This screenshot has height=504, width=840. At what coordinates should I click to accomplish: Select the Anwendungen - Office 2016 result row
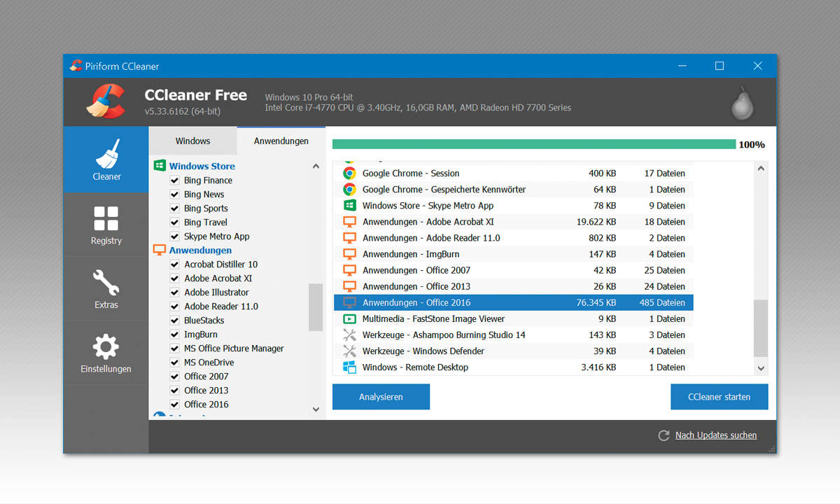[514, 302]
